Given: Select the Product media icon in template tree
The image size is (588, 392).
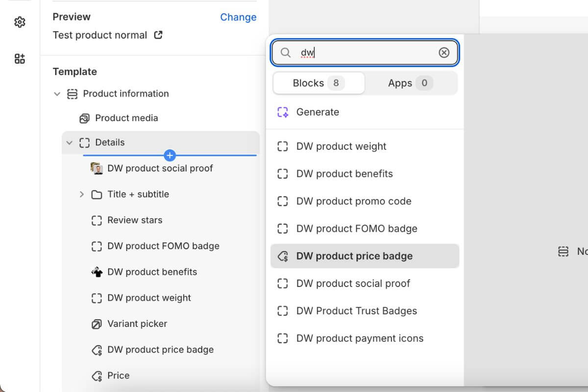Looking at the screenshot, I should pyautogui.click(x=84, y=118).
